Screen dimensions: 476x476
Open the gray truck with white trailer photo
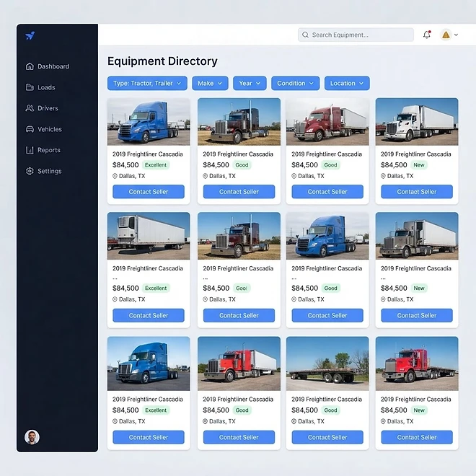point(417,236)
